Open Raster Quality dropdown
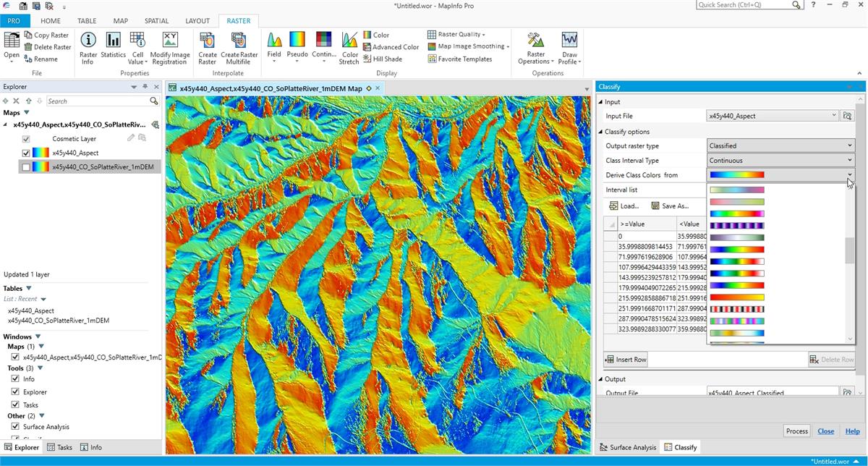Screen dimensions: 868x466 tap(456, 35)
